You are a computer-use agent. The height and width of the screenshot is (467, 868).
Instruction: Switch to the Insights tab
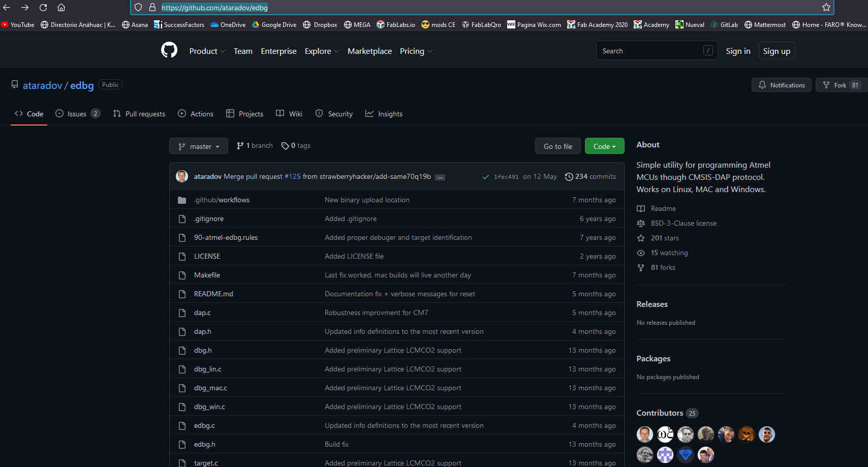click(x=384, y=114)
